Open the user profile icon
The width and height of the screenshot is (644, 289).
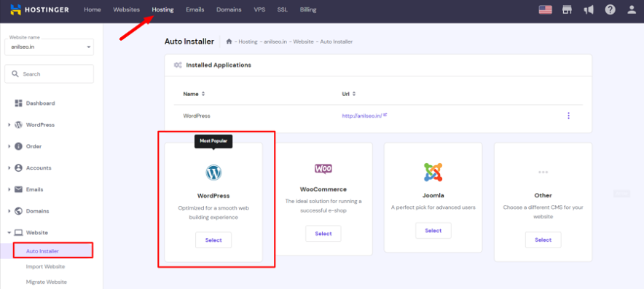click(x=632, y=9)
